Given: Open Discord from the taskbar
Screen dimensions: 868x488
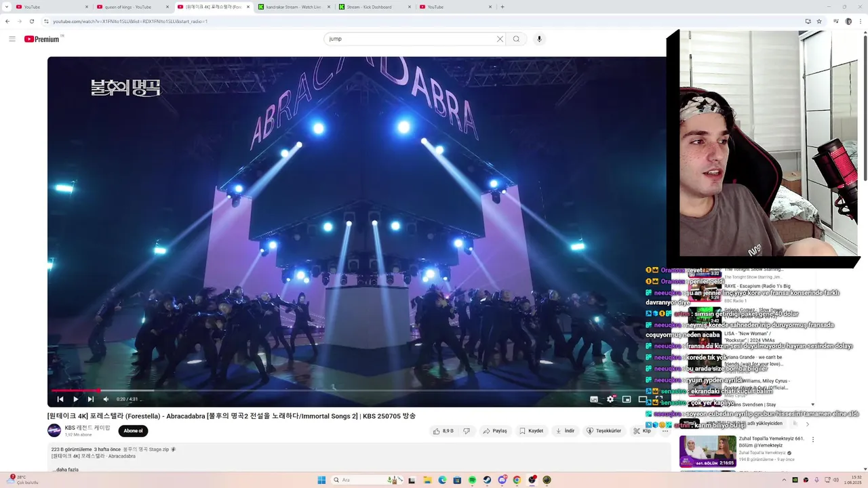Looking at the screenshot, I should pyautogui.click(x=502, y=480).
